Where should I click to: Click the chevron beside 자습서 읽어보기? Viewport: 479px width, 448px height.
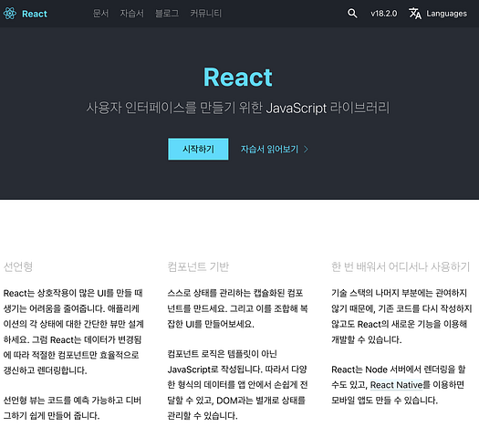tap(306, 150)
